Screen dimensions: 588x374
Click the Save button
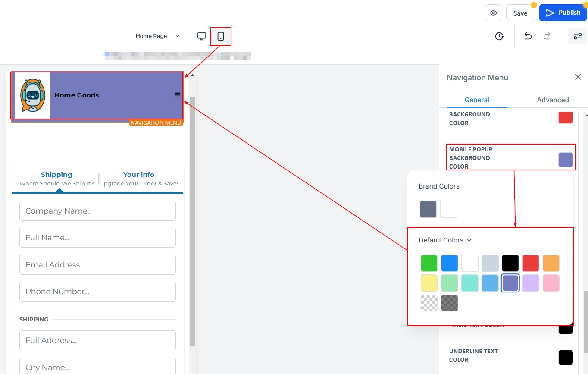pos(520,13)
